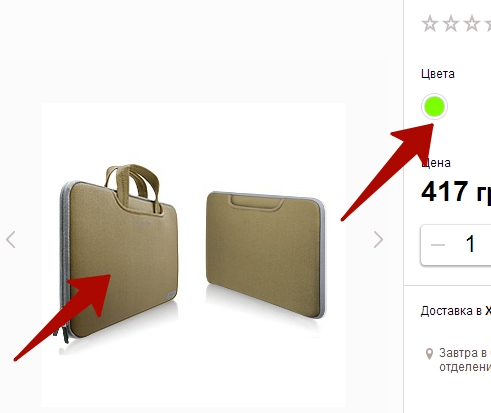Open the rear-view bag on the right

coord(265,253)
